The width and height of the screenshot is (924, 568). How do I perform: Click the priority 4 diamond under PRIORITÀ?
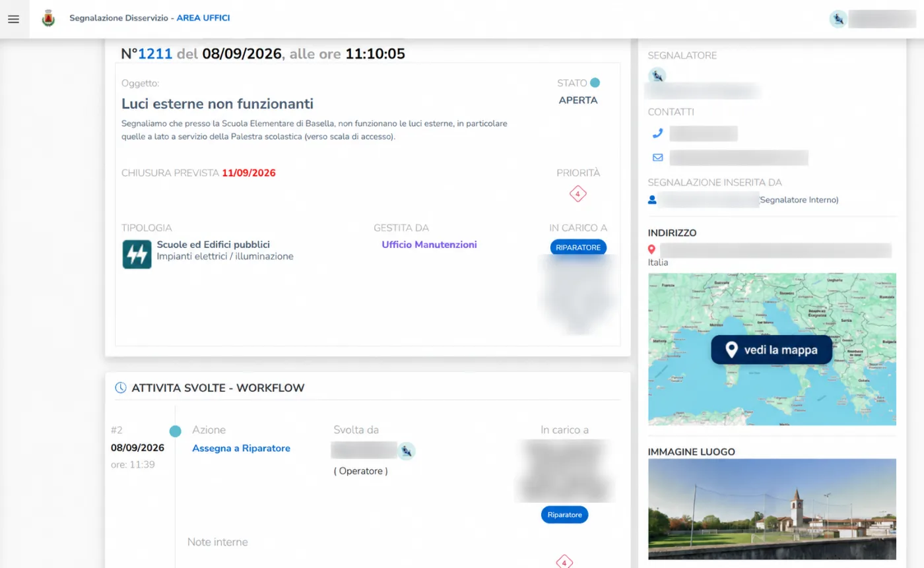tap(578, 194)
